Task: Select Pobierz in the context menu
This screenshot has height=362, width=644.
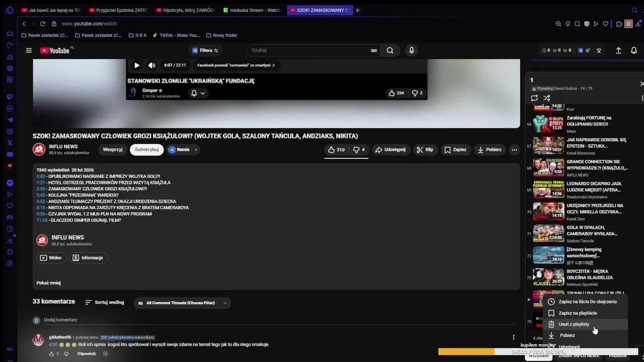Action: (585, 335)
